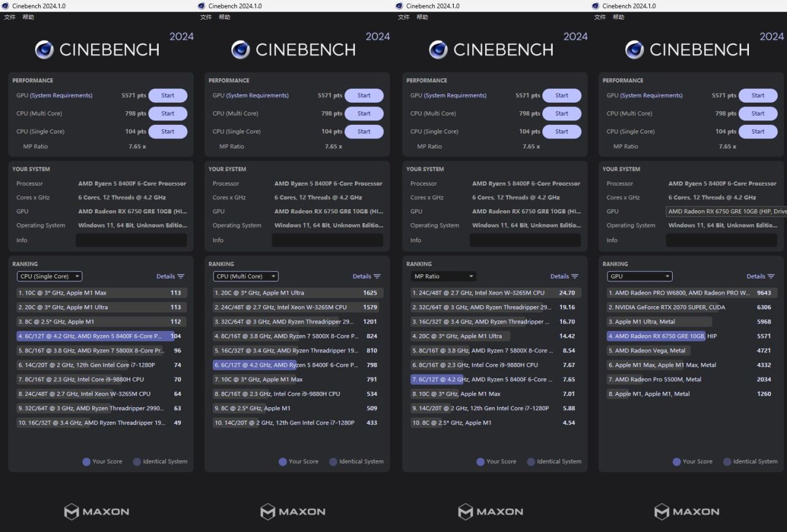
Task: Open 文件 menu in the single-core ranking window
Action: point(10,17)
